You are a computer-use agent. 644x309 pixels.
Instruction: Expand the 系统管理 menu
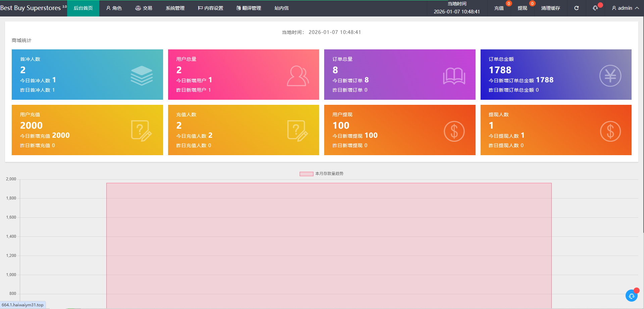pos(175,8)
